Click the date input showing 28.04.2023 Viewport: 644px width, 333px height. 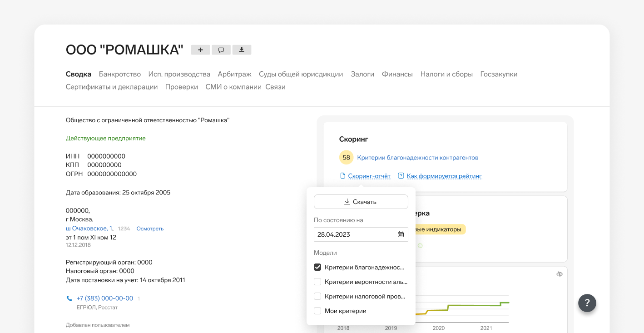tap(354, 234)
